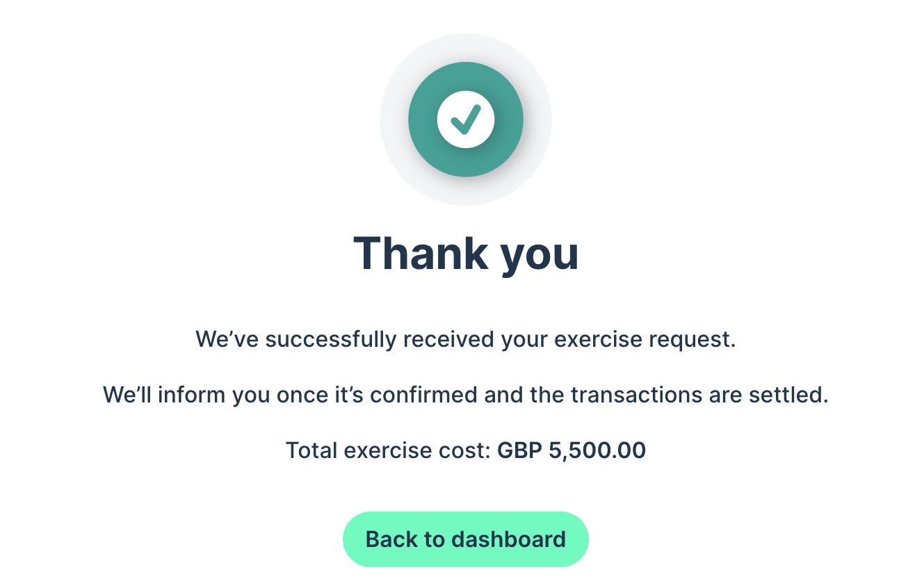Click the word 'Back' on the green button

pos(390,539)
